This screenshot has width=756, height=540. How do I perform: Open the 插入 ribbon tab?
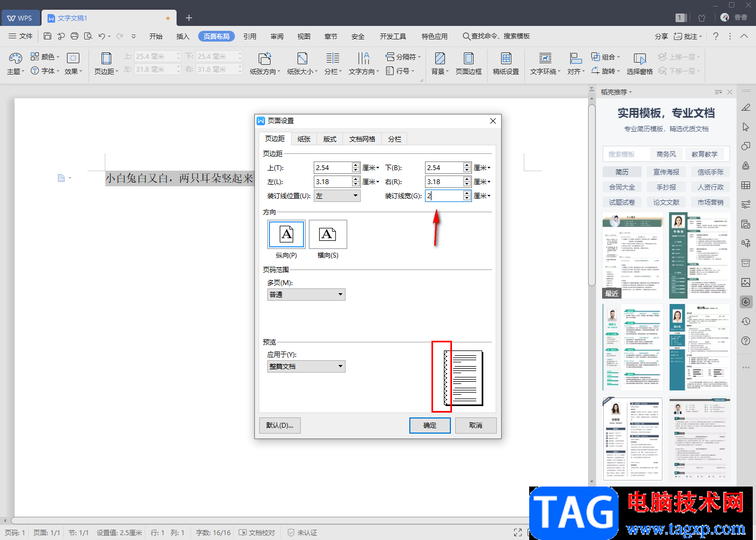coord(183,36)
